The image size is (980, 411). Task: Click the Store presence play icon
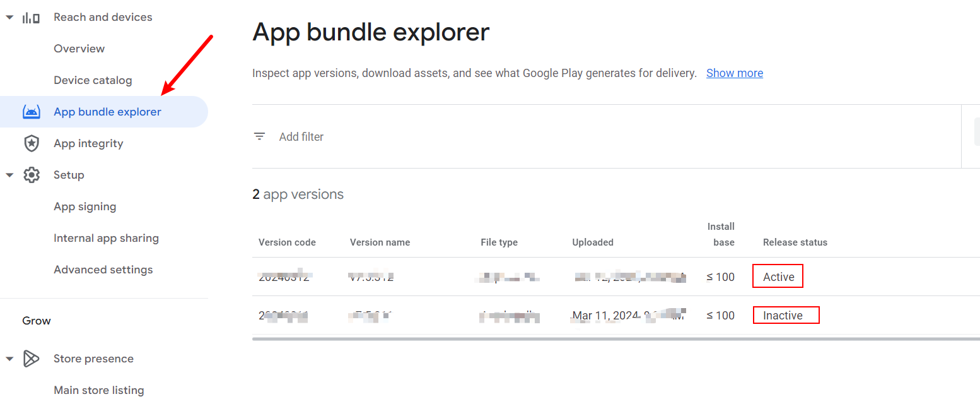31,359
